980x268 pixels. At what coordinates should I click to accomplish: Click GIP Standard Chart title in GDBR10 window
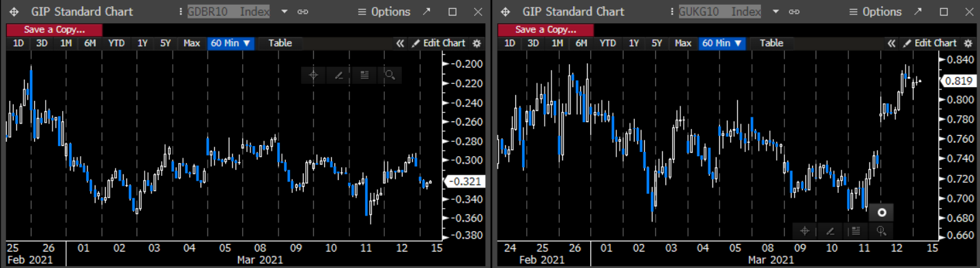click(82, 12)
